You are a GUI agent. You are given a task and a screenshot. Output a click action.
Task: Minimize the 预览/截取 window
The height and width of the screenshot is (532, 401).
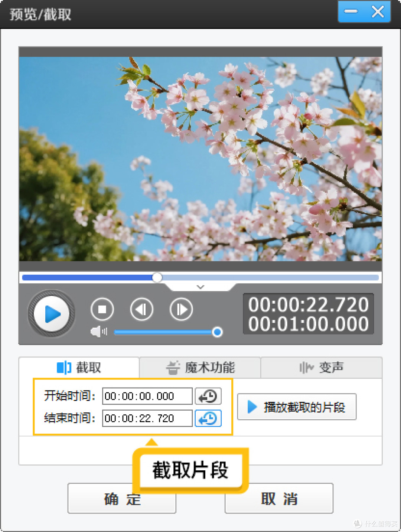[351, 12]
